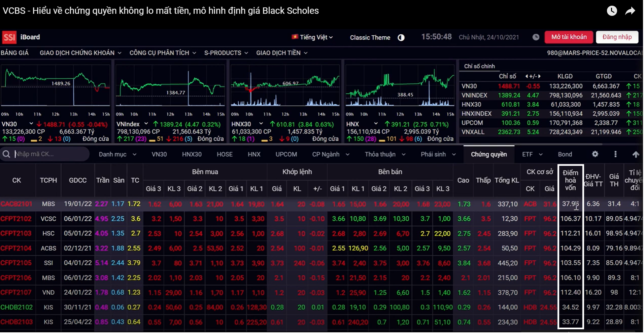Click the search magnifier icon
Image resolution: width=644 pixels, height=334 pixels.
6,154
